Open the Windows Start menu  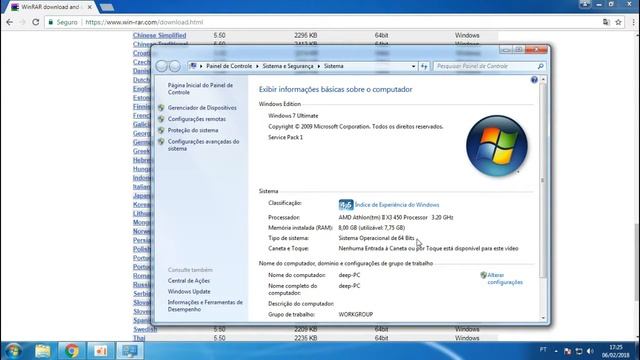(x=13, y=351)
